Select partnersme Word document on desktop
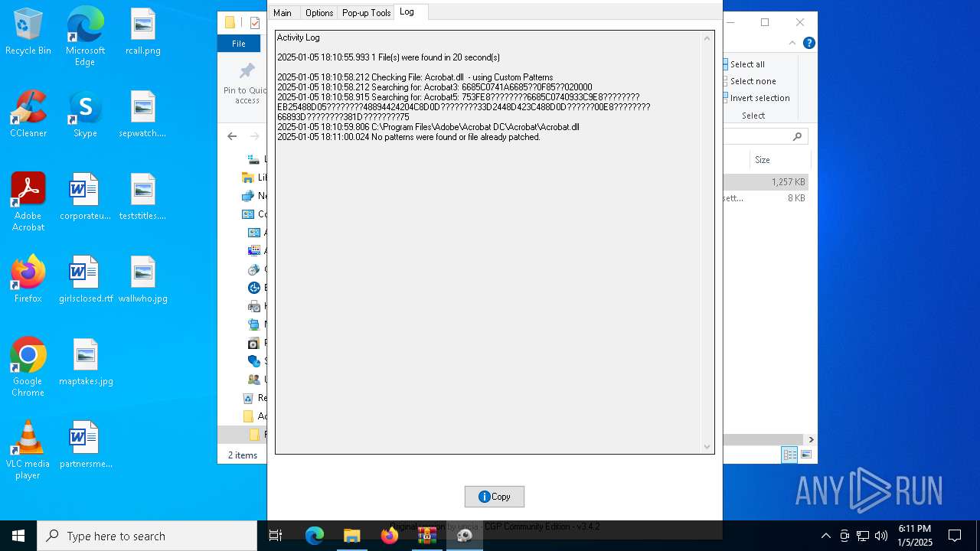The height and width of the screenshot is (551, 980). pos(85,445)
